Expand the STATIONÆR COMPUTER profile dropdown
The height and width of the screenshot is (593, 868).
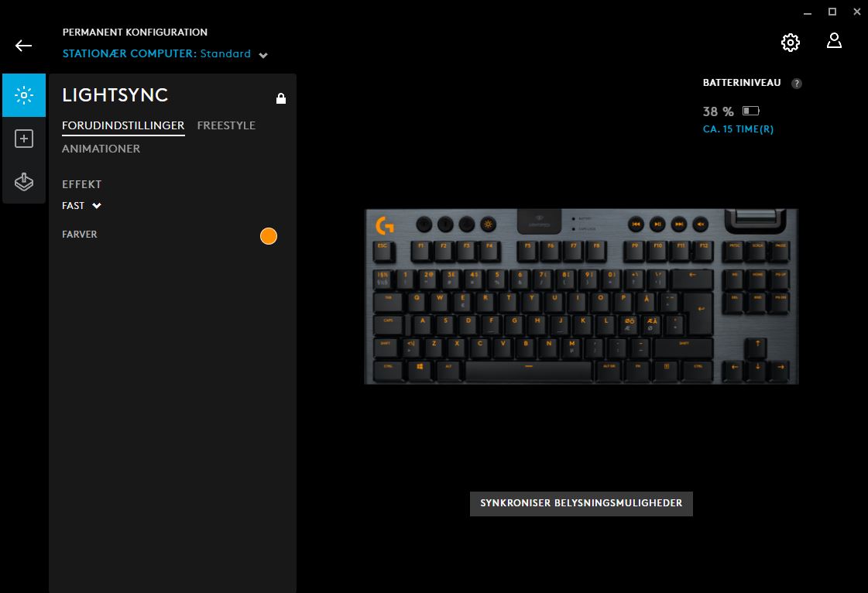tap(263, 55)
